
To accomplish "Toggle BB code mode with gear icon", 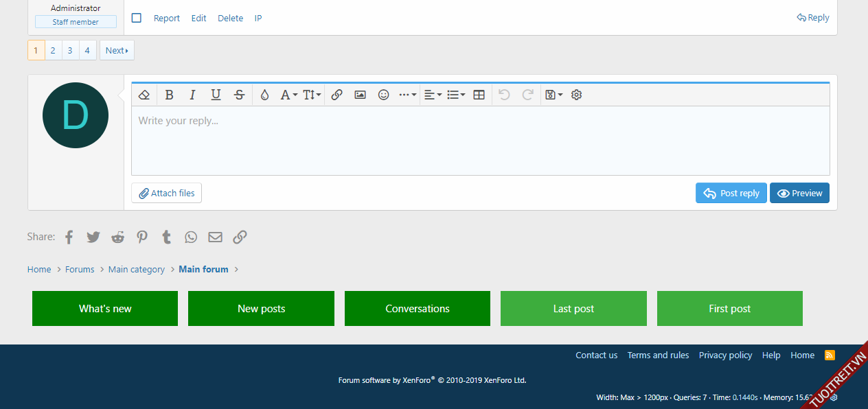I will (576, 95).
